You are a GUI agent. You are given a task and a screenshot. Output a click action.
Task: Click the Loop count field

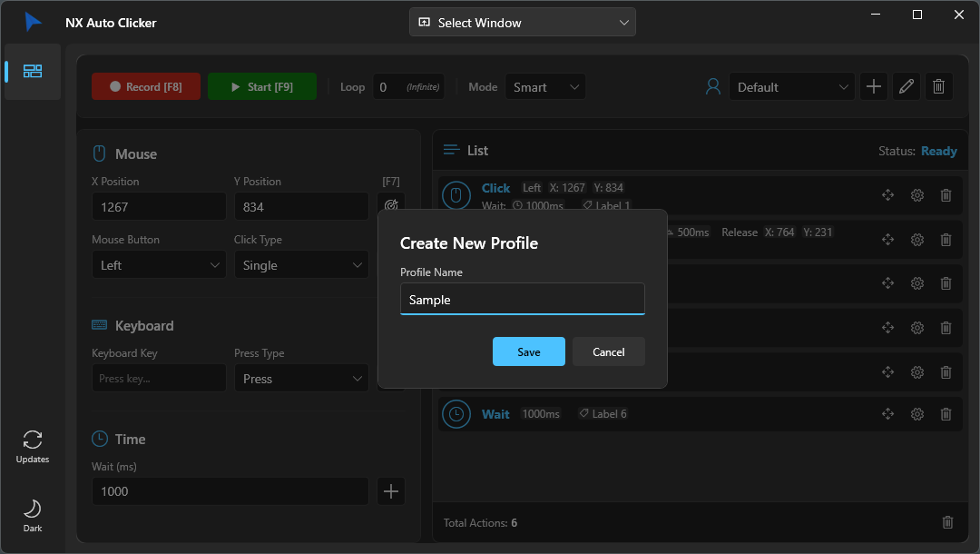(x=408, y=87)
